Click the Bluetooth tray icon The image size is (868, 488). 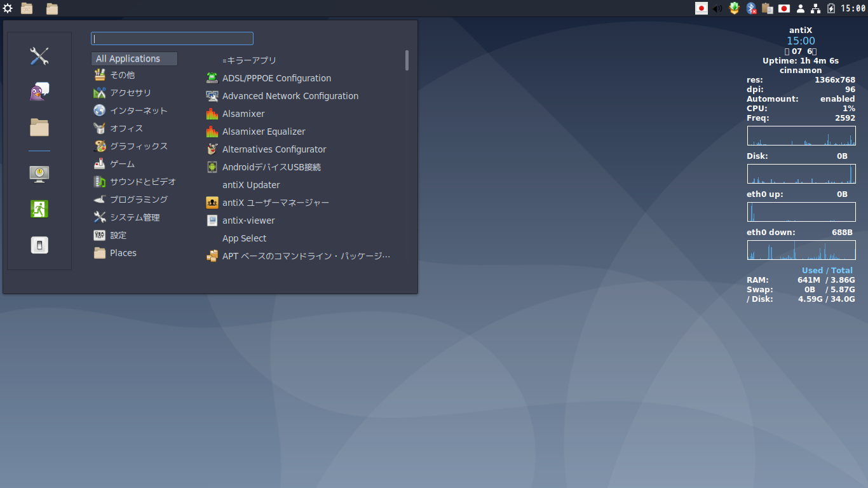(751, 8)
